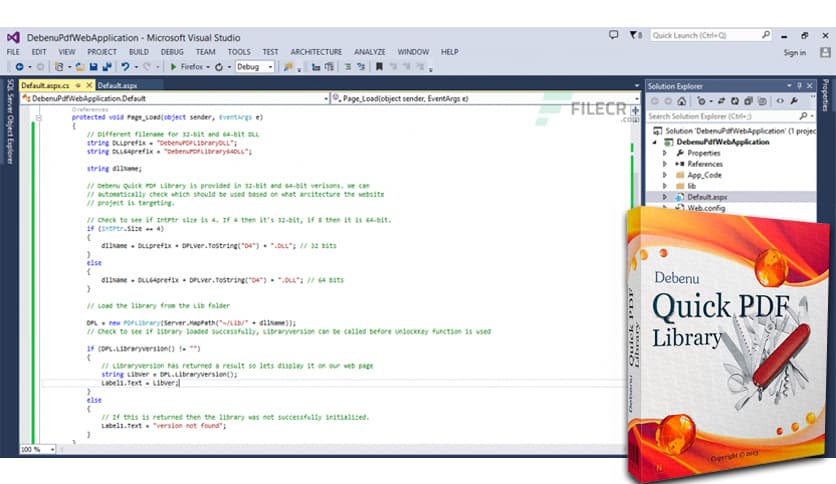This screenshot has width=836, height=484.
Task: Click the Home icon in Solution Explorer
Action: (x=682, y=101)
